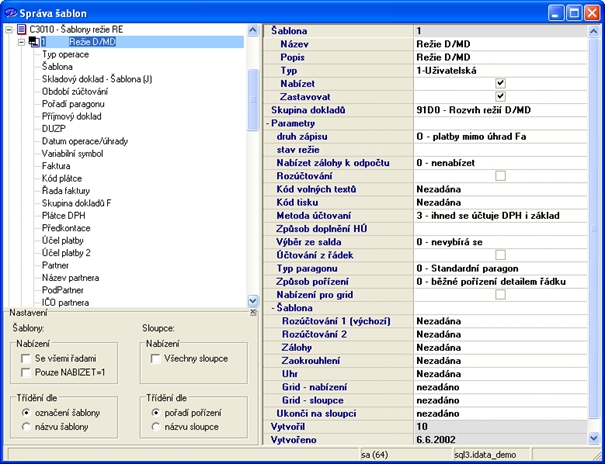Click the 'Skupina dokladů' value 91D0
The width and height of the screenshot is (606, 465).
[x=470, y=109]
